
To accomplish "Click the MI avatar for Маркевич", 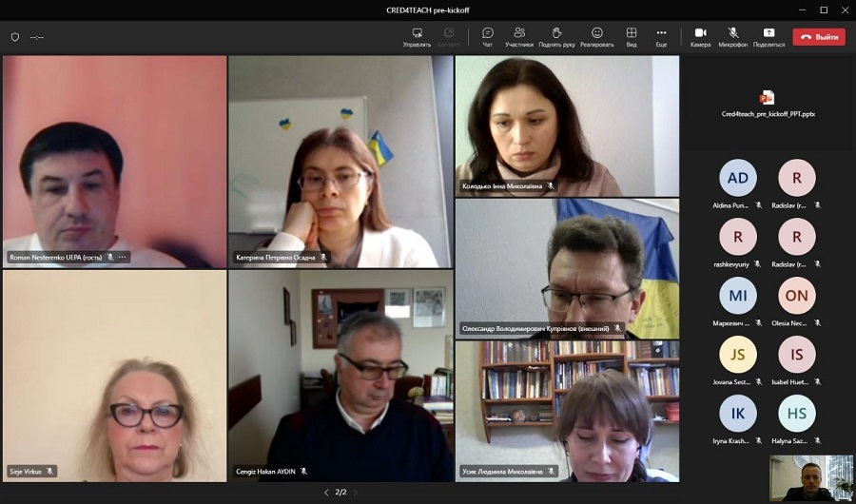I will (x=737, y=296).
